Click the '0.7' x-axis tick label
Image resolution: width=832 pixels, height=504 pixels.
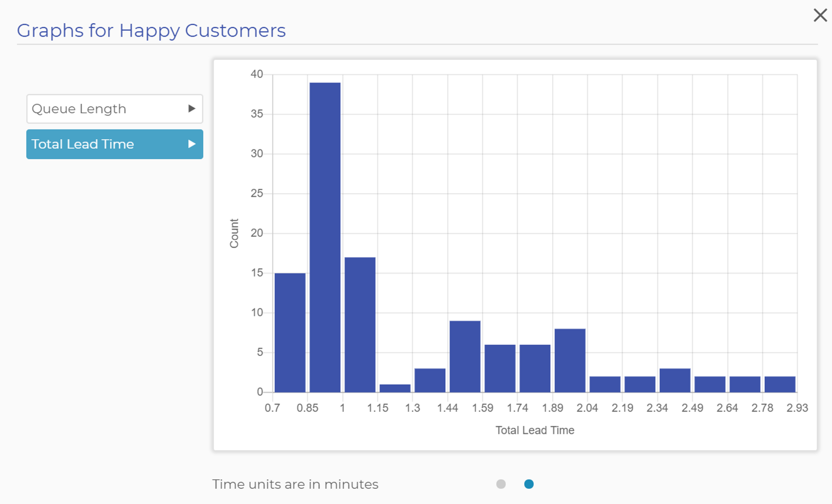click(x=273, y=408)
